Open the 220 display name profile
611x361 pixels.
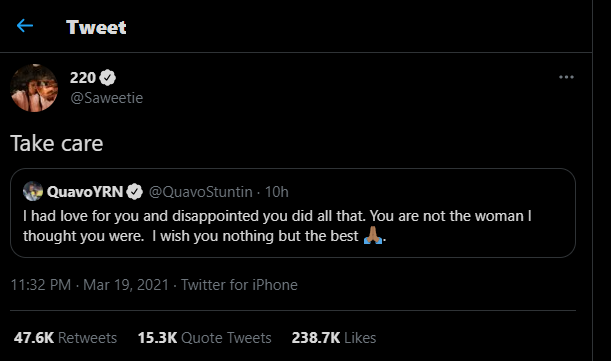pos(83,78)
